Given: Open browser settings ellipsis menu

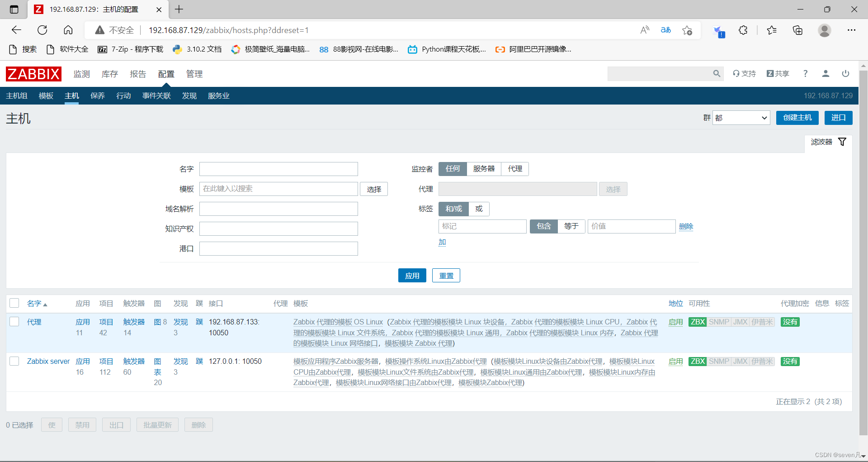Looking at the screenshot, I should coord(852,30).
